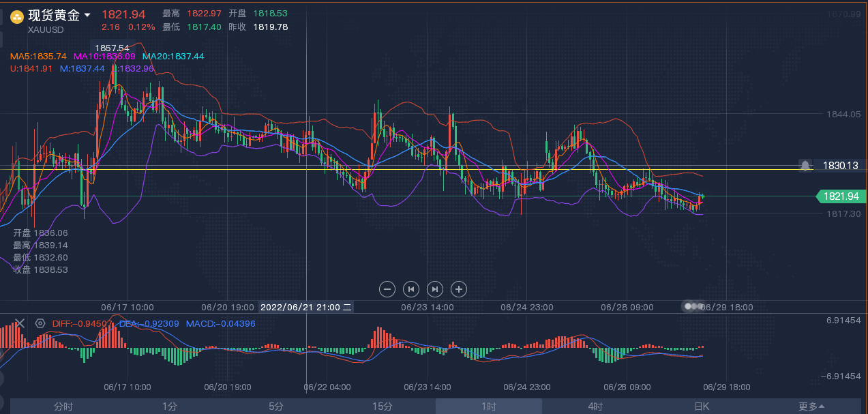Select the 1分 timeframe tab
This screenshot has width=868, height=414.
170,406
